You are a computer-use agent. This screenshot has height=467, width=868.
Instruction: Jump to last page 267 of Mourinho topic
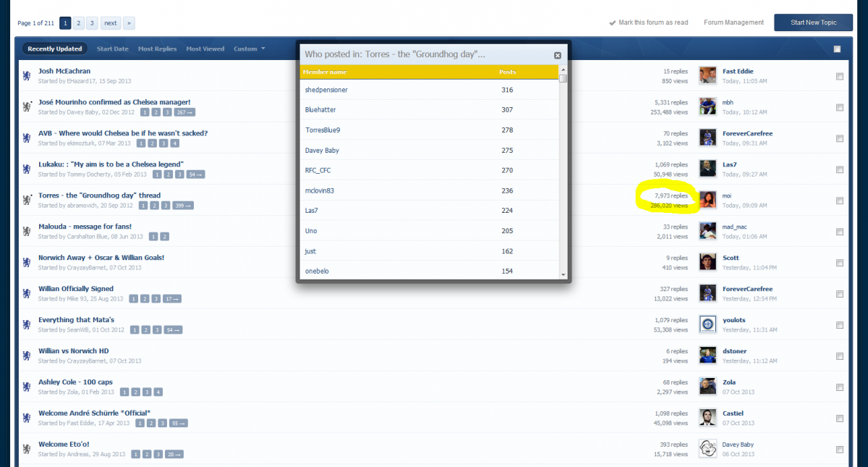coord(184,112)
